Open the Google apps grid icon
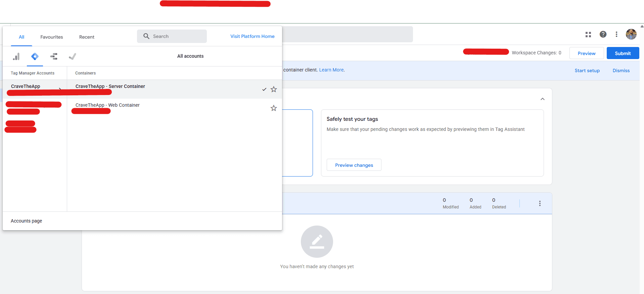Image resolution: width=644 pixels, height=294 pixels. pyautogui.click(x=588, y=34)
